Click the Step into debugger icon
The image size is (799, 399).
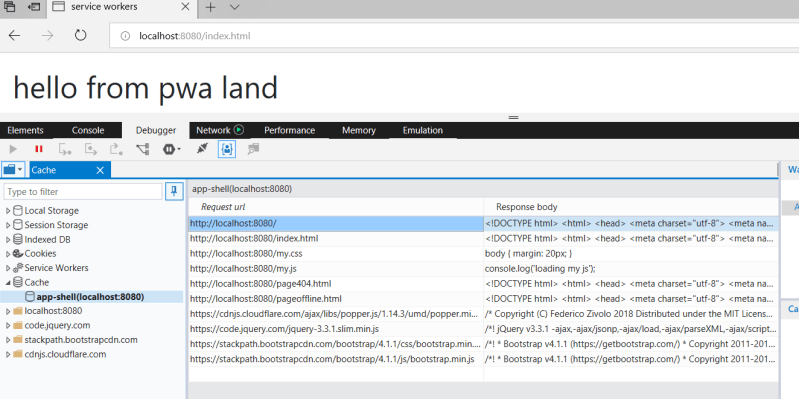point(65,149)
